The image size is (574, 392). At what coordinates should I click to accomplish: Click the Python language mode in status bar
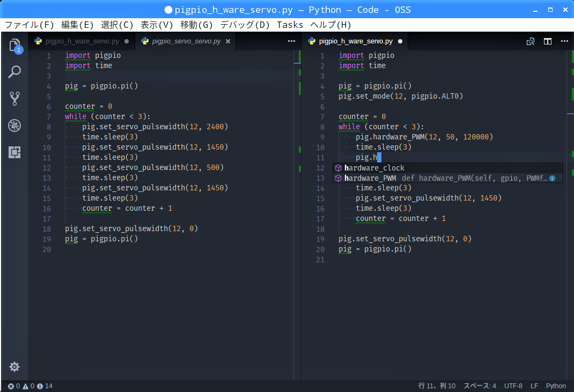pos(556,386)
